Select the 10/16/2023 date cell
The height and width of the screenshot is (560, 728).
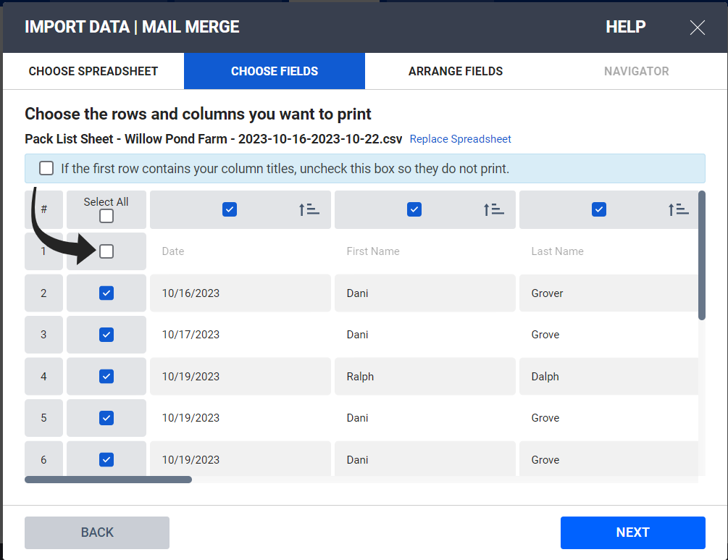click(240, 293)
